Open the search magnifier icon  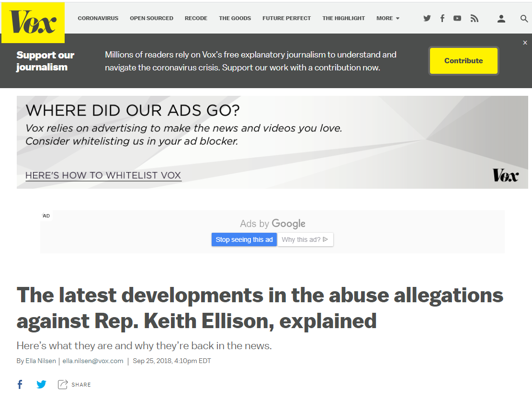coord(524,19)
